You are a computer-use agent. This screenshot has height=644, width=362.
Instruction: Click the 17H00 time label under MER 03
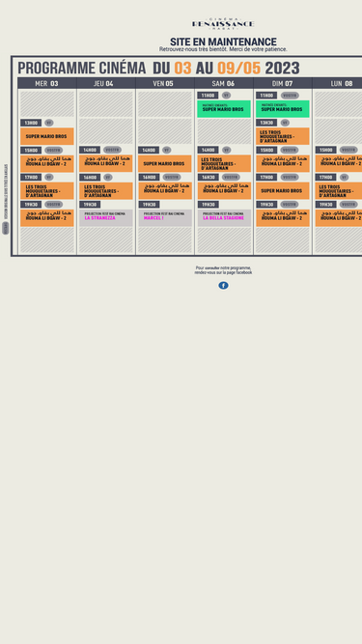tap(31, 177)
